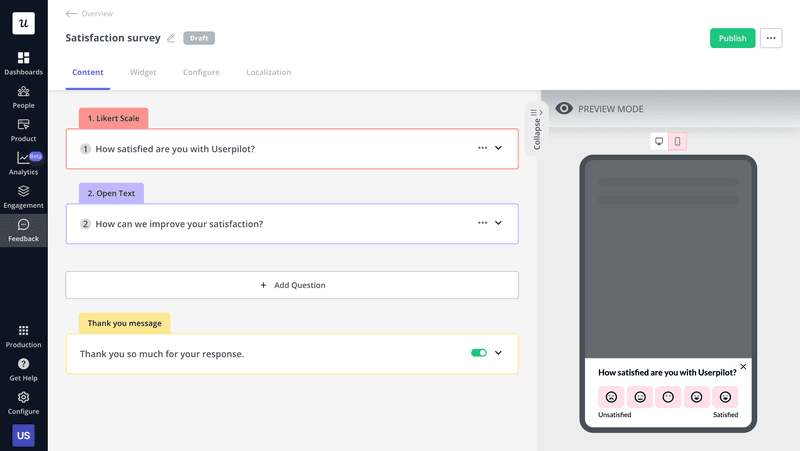Select the 1. Likert Scale label
Viewport: 800px width, 451px height.
113,118
